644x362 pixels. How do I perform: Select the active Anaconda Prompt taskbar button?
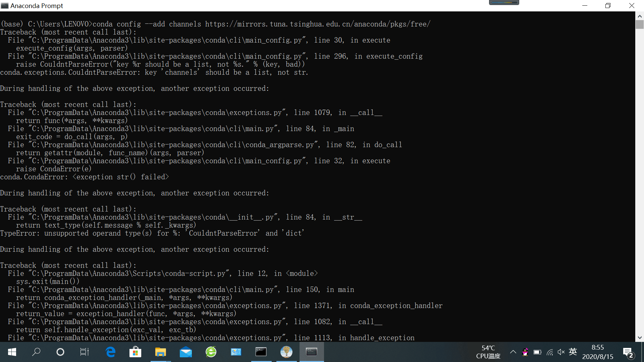tap(312, 352)
